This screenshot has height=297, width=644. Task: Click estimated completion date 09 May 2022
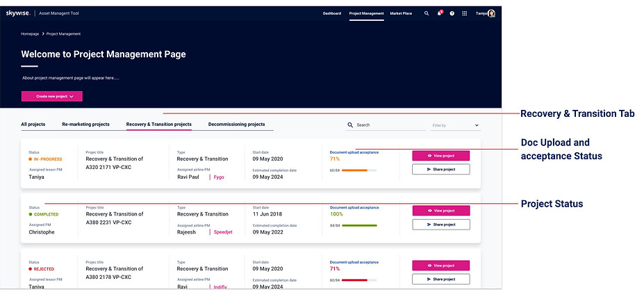[267, 232]
